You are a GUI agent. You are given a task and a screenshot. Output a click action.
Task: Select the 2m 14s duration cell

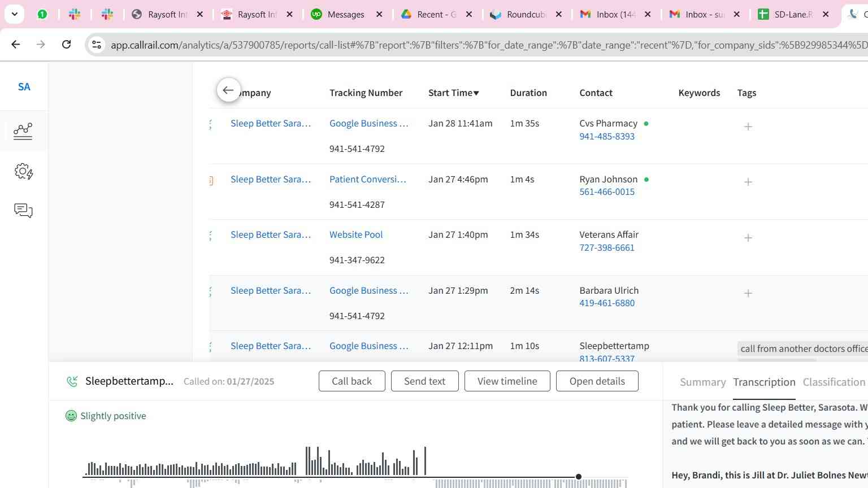pos(524,290)
